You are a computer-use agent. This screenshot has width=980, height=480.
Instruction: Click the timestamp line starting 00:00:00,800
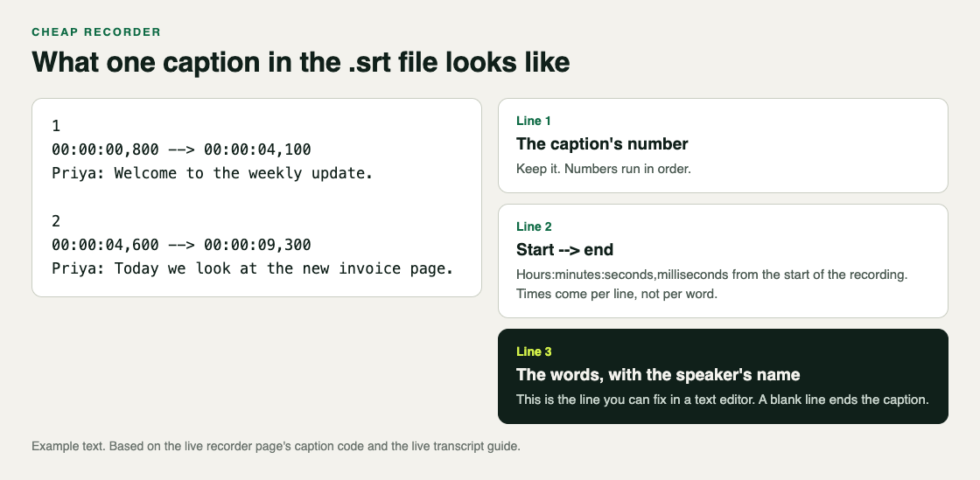pos(181,150)
